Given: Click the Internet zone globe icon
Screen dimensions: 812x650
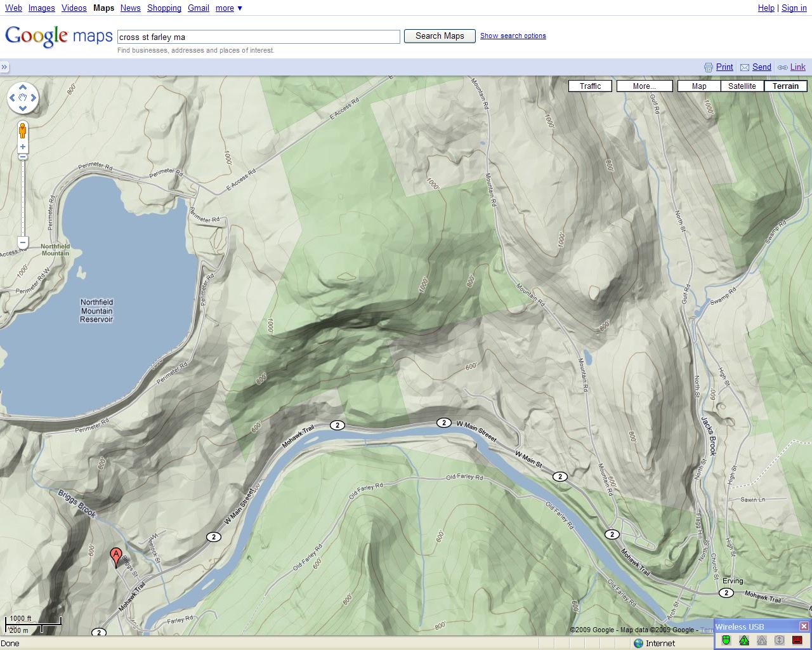Looking at the screenshot, I should (x=639, y=644).
